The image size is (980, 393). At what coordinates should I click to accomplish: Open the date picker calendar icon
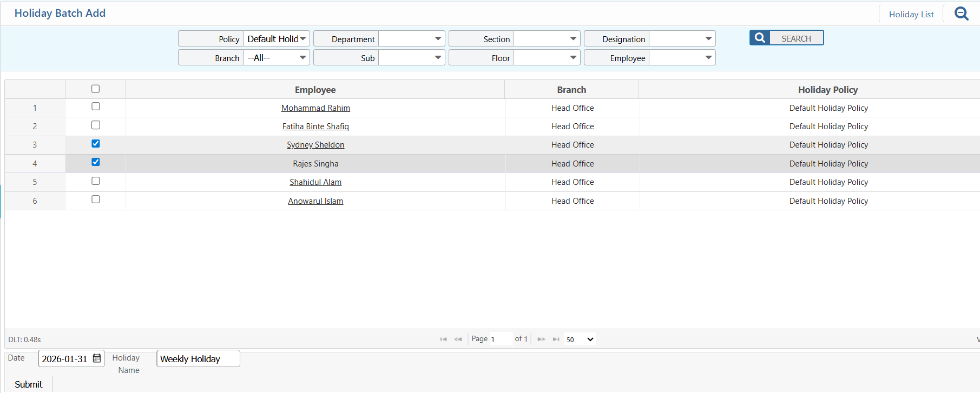[97, 358]
